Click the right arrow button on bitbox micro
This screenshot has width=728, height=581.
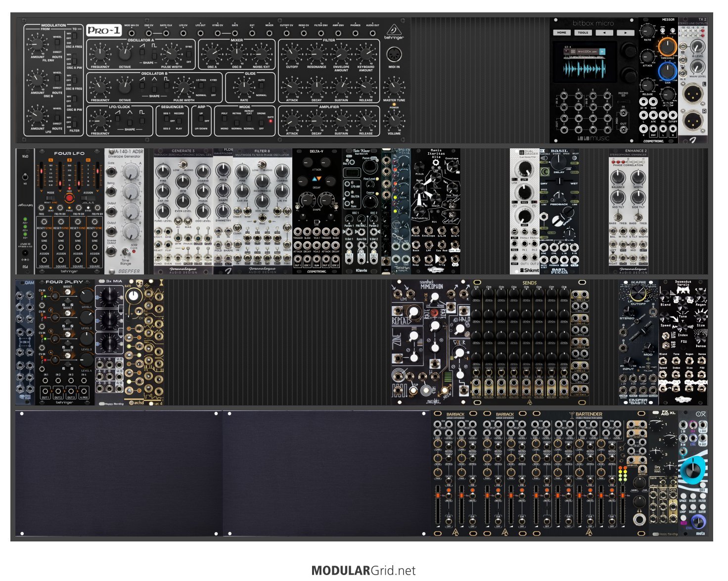pyautogui.click(x=625, y=33)
